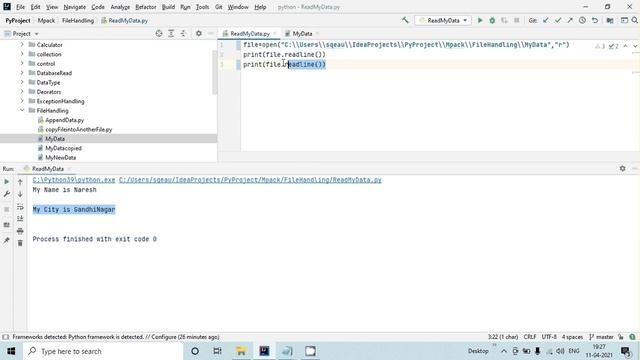The height and width of the screenshot is (360, 640).
Task: Open the Tools menu
Action: click(x=202, y=7)
